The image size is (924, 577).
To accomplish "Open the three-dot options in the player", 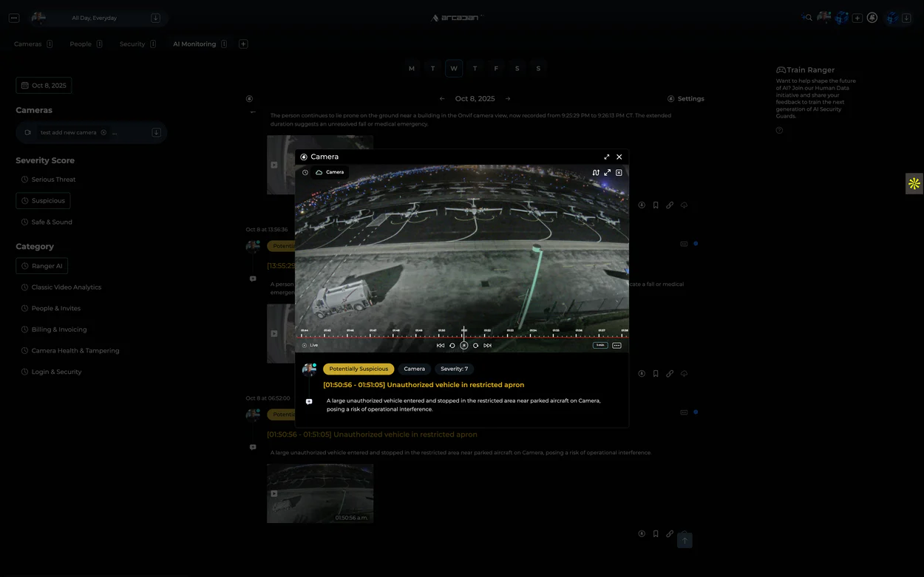I will 616,345.
